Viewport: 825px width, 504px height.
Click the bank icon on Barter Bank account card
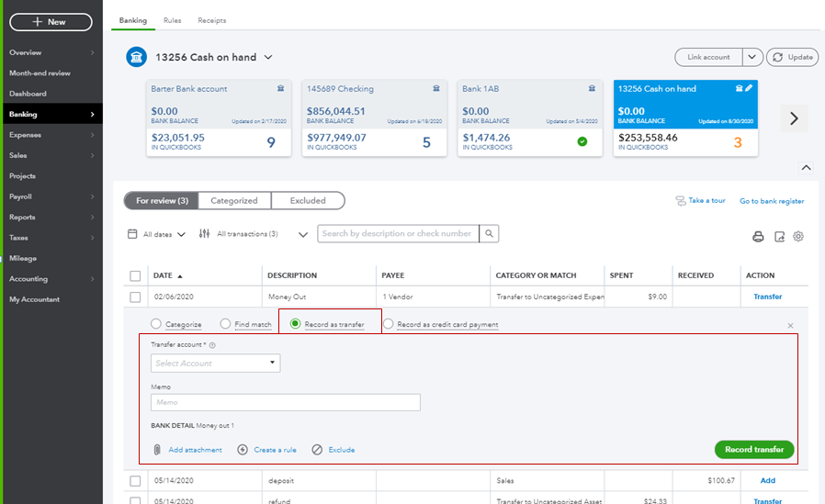[x=280, y=88]
